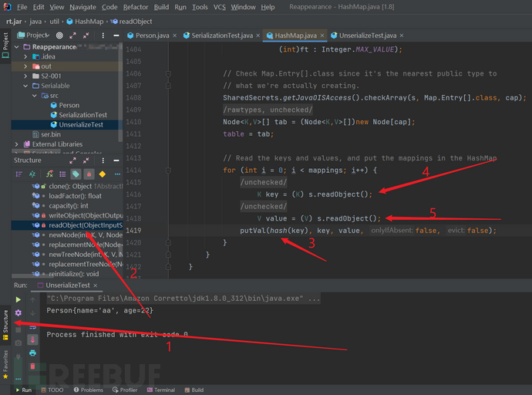Image resolution: width=532 pixels, height=395 pixels.
Task: Open SerializationTest class in project tree
Action: point(82,115)
